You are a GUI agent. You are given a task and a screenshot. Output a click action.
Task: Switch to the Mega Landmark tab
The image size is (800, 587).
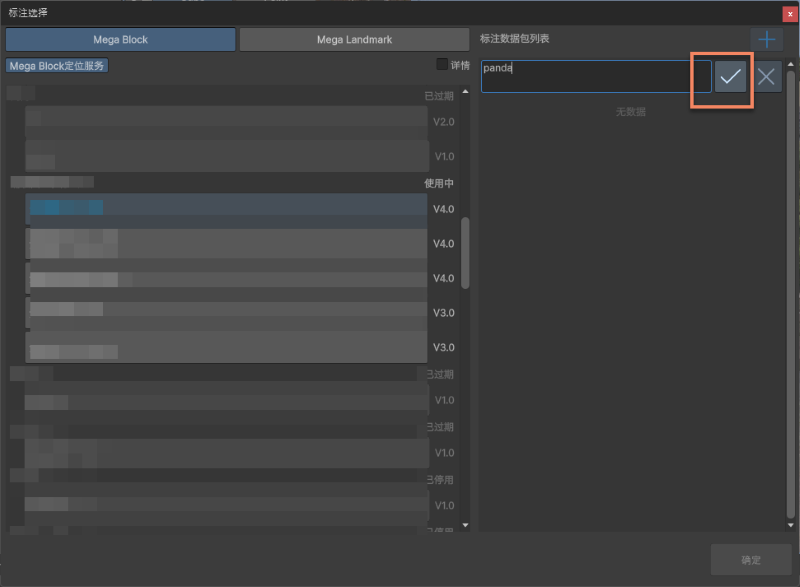pyautogui.click(x=352, y=39)
